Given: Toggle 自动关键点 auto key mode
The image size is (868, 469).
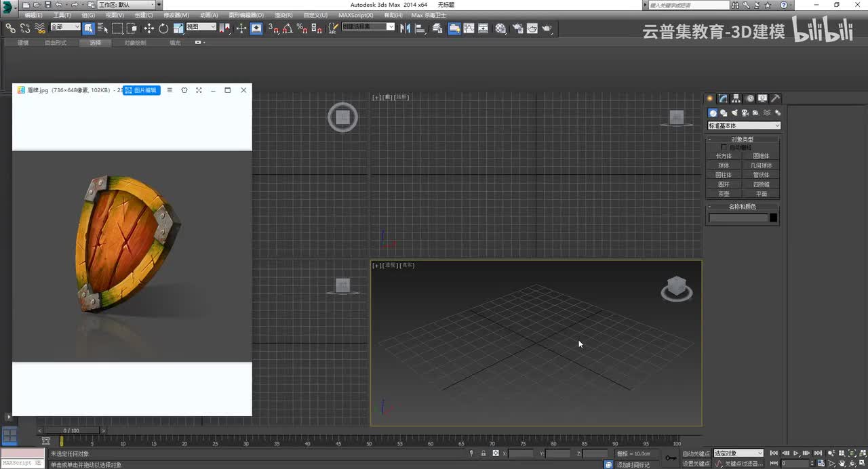Looking at the screenshot, I should (x=696, y=453).
